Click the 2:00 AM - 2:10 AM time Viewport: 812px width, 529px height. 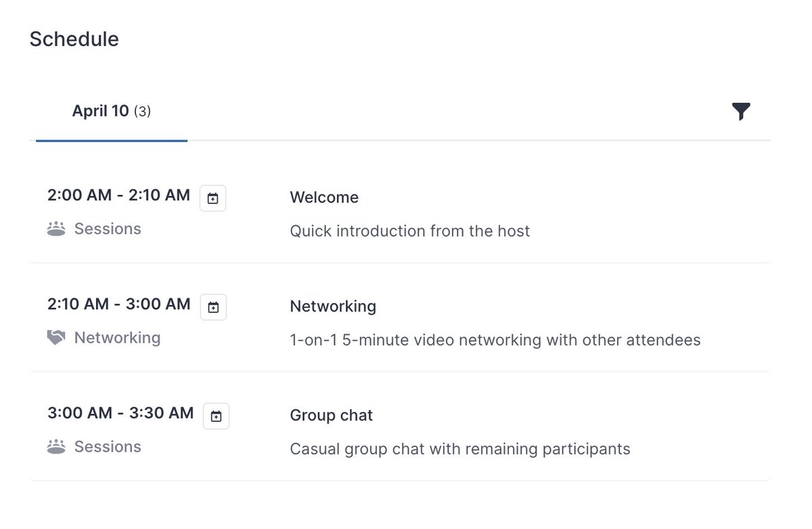pyautogui.click(x=119, y=195)
